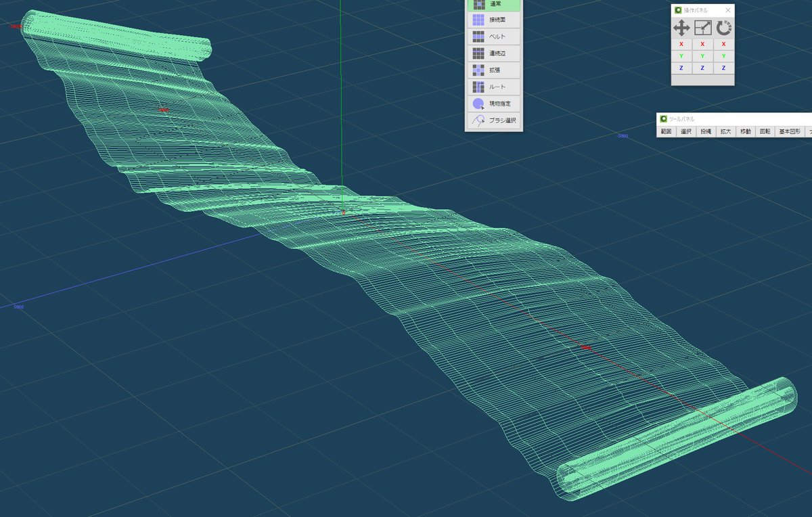Pick the 連続辺 continuous edge selection mode

point(494,53)
